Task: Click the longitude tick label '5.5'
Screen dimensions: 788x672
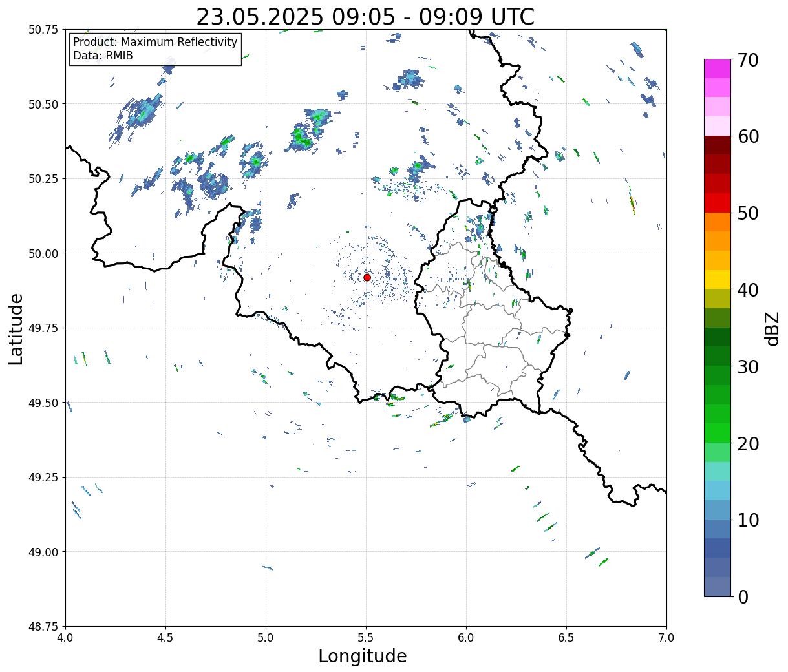Action: point(366,638)
